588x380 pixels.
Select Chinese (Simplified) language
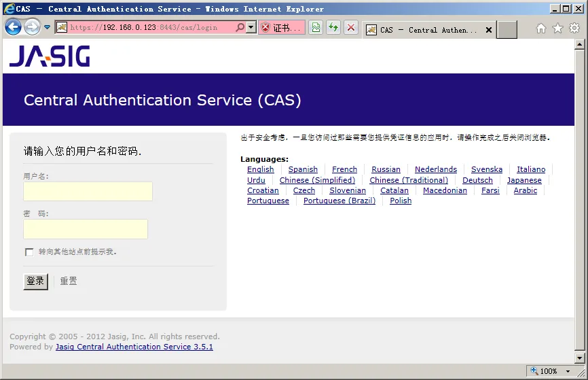(317, 180)
